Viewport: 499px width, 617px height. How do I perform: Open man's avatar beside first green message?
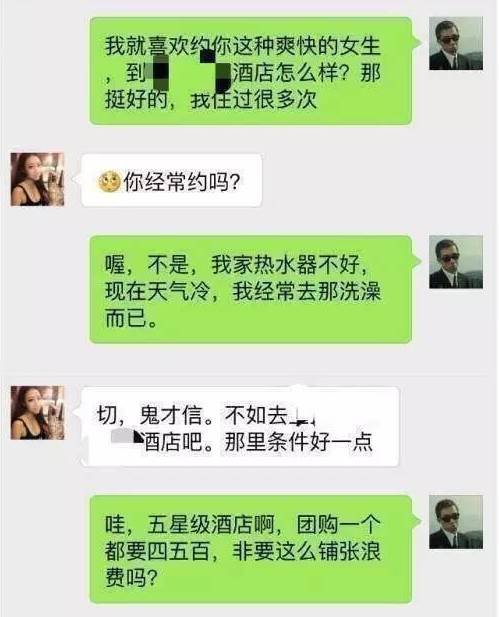click(456, 44)
